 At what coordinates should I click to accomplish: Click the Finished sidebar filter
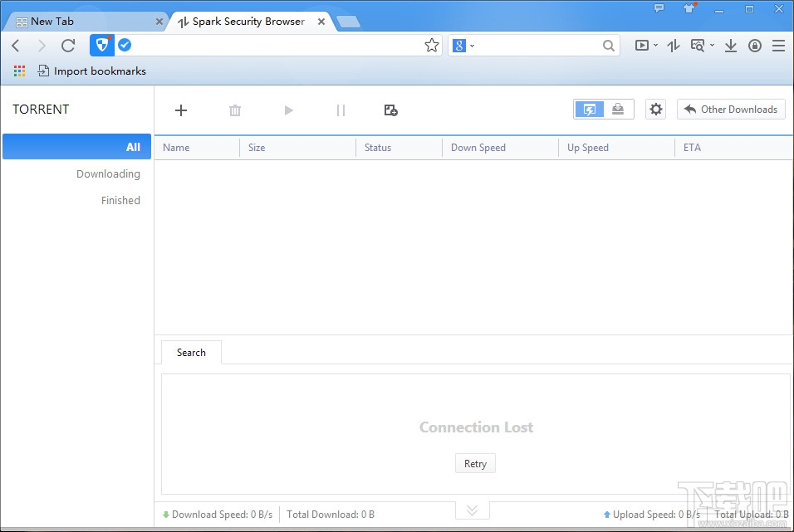(x=120, y=200)
